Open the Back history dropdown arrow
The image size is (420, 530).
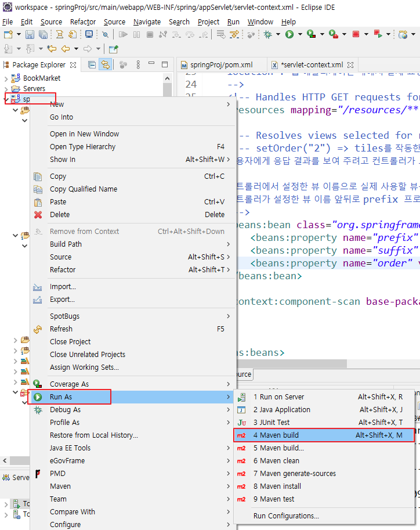(x=76, y=49)
